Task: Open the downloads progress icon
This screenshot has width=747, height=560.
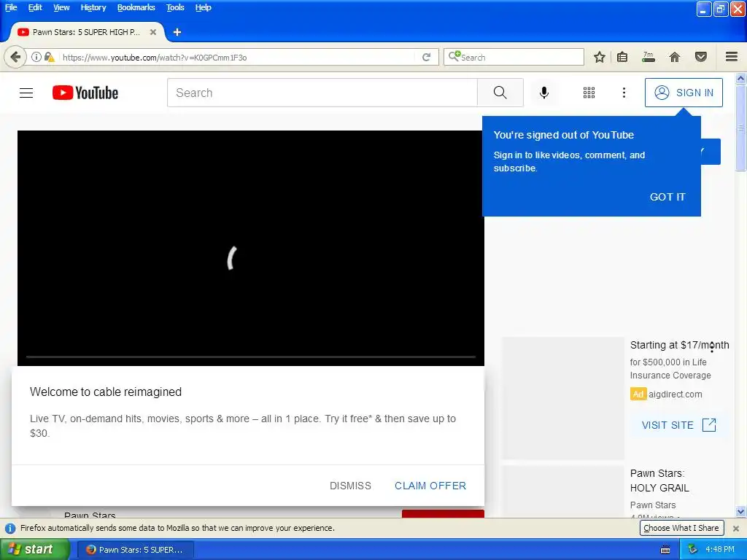Action: point(649,57)
